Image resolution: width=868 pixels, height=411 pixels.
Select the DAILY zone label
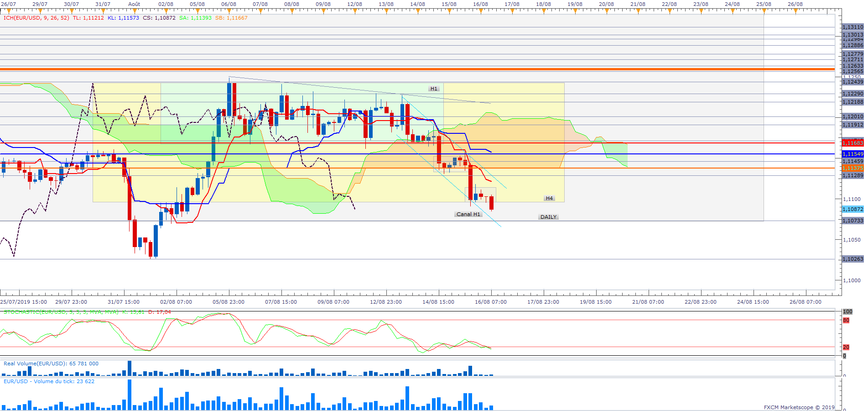pos(548,217)
